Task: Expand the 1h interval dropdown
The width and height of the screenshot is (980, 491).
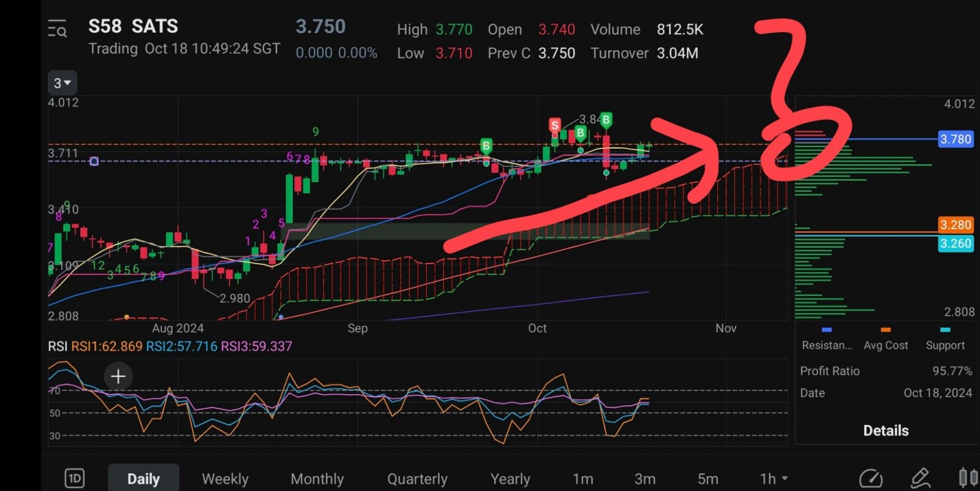Action: point(774,479)
